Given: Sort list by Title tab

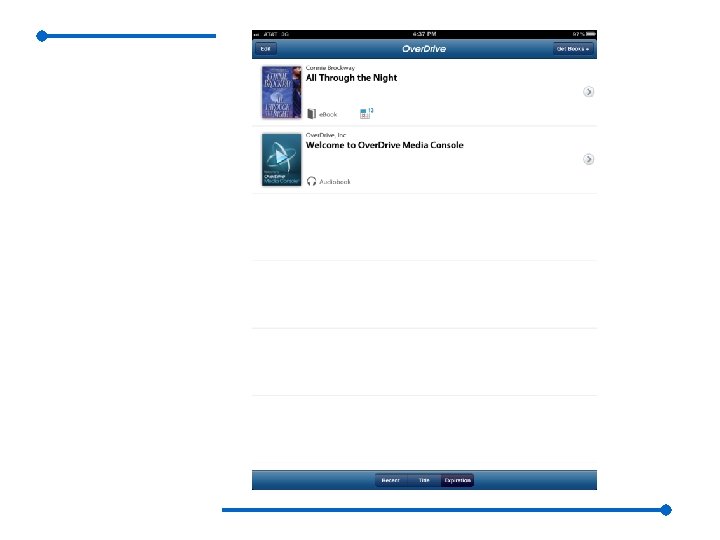Looking at the screenshot, I should point(424,480).
